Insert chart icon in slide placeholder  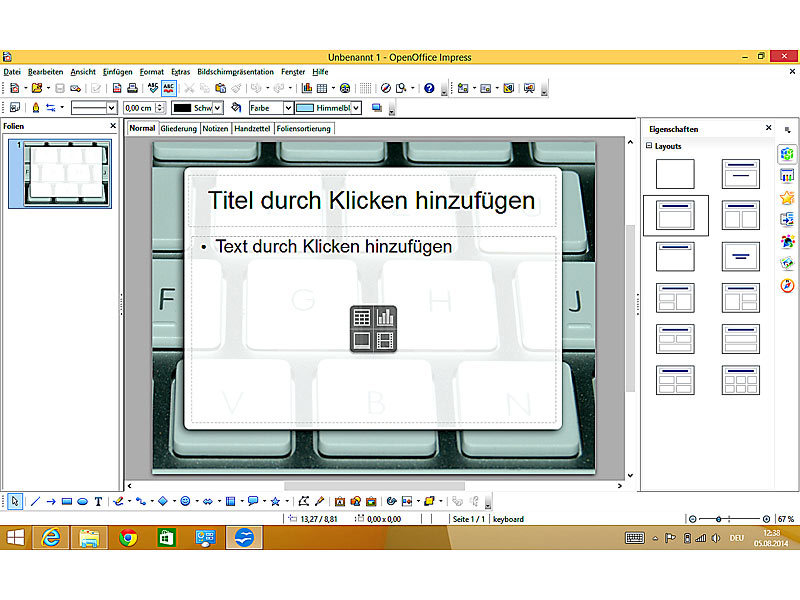[385, 317]
